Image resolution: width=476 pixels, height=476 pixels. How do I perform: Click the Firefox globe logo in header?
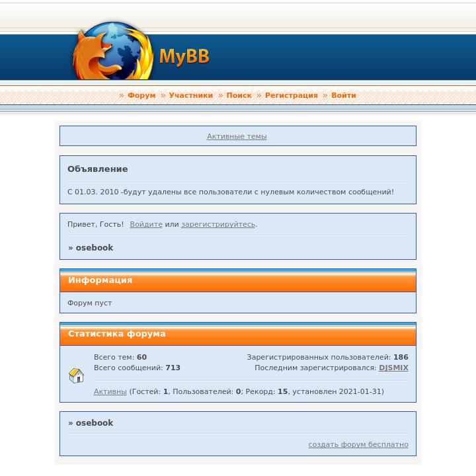(x=113, y=50)
